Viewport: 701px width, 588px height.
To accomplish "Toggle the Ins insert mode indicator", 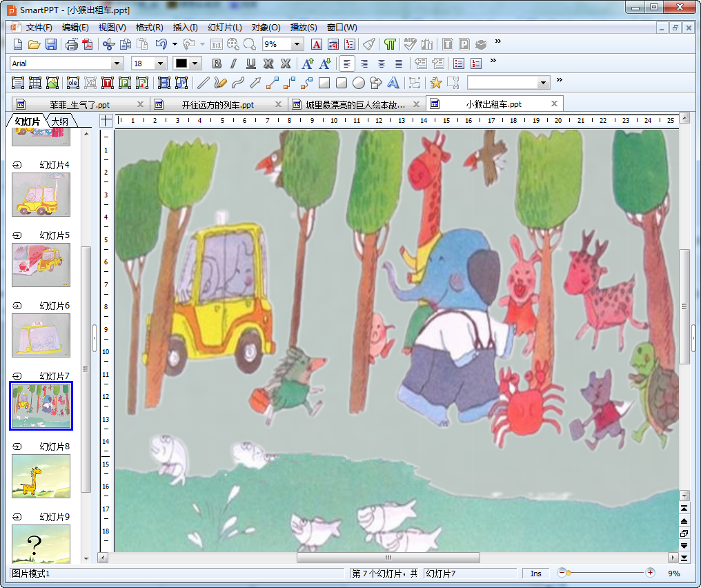I will tap(536, 574).
